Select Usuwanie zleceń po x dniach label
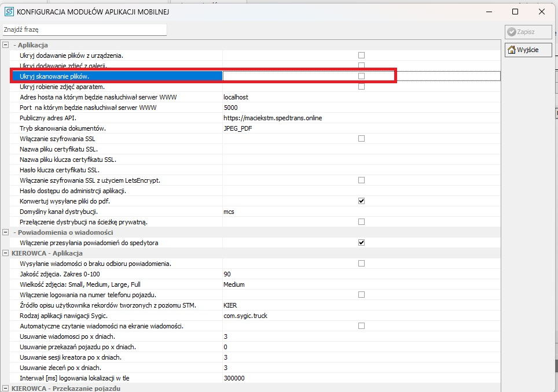The width and height of the screenshot is (558, 392). click(61, 368)
